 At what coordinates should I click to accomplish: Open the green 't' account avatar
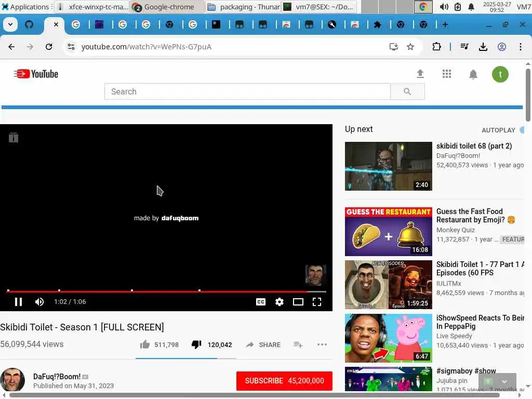click(x=500, y=74)
